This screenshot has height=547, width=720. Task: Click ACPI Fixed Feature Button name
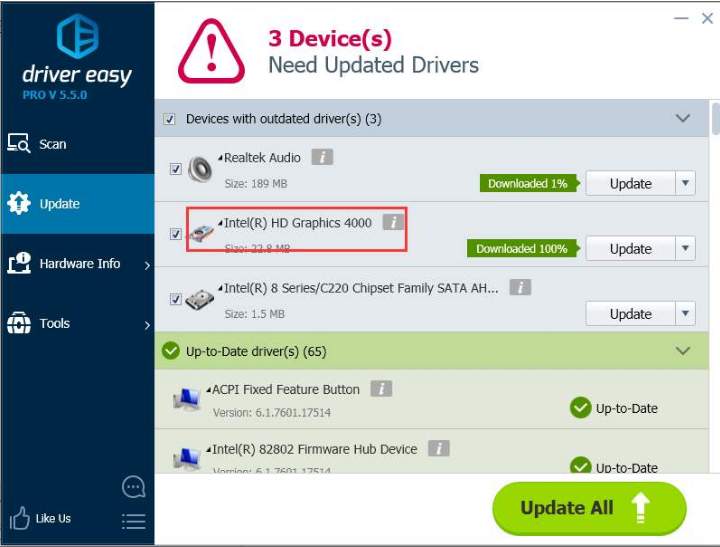(x=286, y=389)
